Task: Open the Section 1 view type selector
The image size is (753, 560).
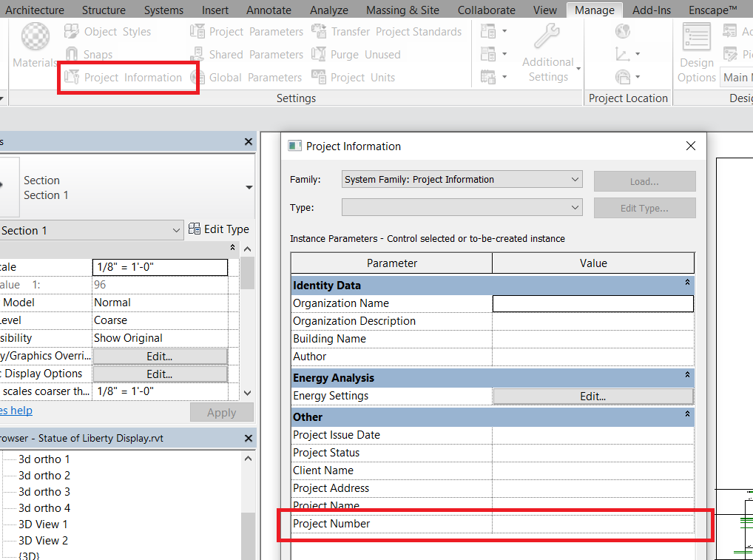Action: tap(178, 229)
